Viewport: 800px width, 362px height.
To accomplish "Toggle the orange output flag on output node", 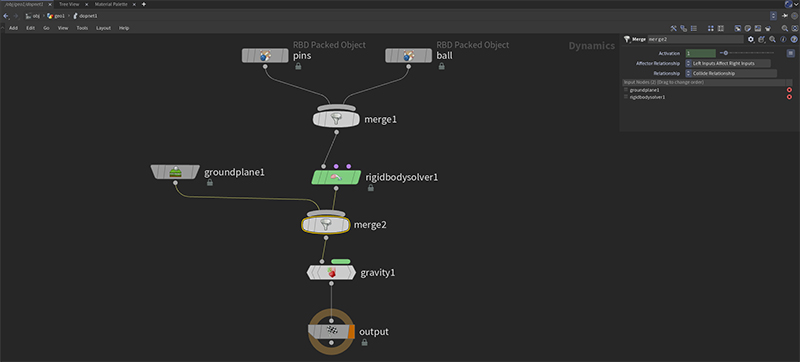I will (352, 332).
